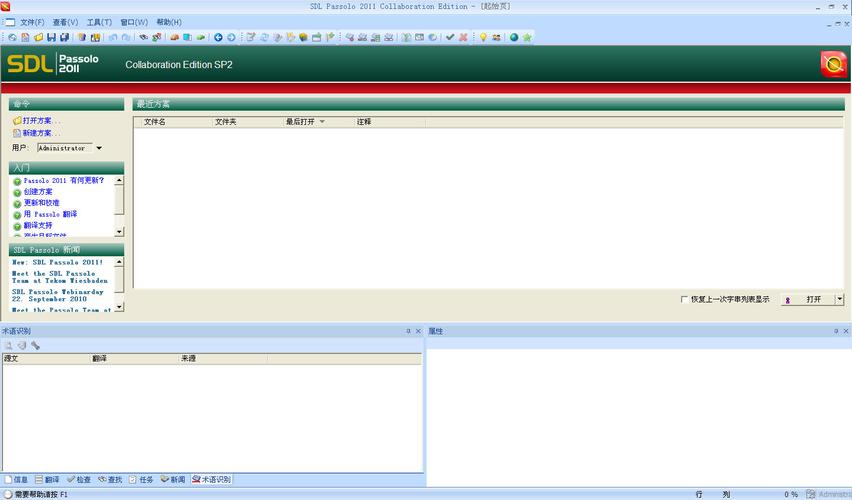The width and height of the screenshot is (852, 500).
Task: Click the 打开 button
Action: (x=808, y=299)
